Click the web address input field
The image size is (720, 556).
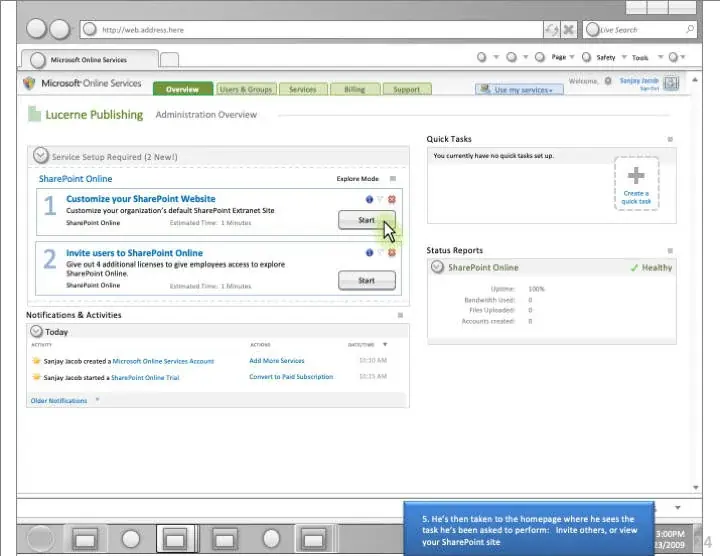tap(311, 29)
